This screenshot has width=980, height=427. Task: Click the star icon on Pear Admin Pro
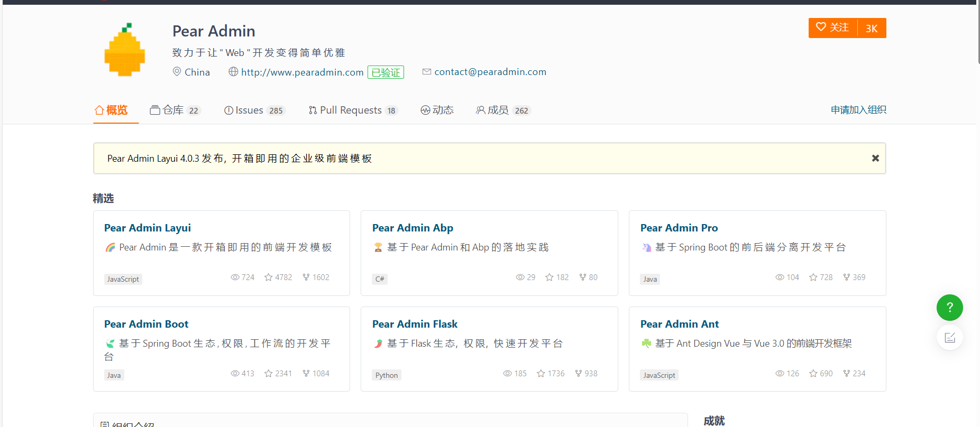(813, 277)
